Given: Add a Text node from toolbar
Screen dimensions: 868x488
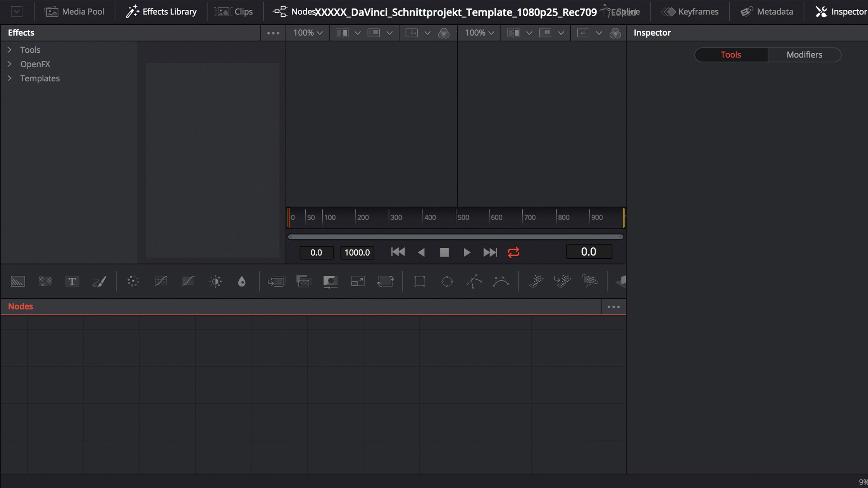Looking at the screenshot, I should click(72, 281).
